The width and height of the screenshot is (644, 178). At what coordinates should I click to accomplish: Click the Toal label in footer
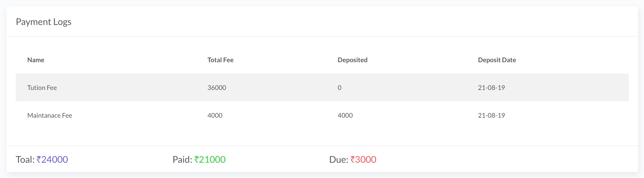coord(25,160)
